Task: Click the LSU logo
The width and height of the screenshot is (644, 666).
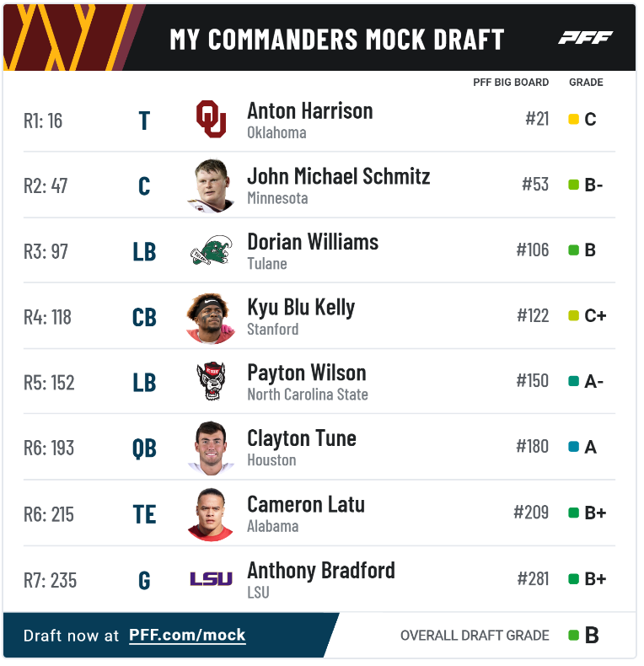Action: pyautogui.click(x=211, y=578)
